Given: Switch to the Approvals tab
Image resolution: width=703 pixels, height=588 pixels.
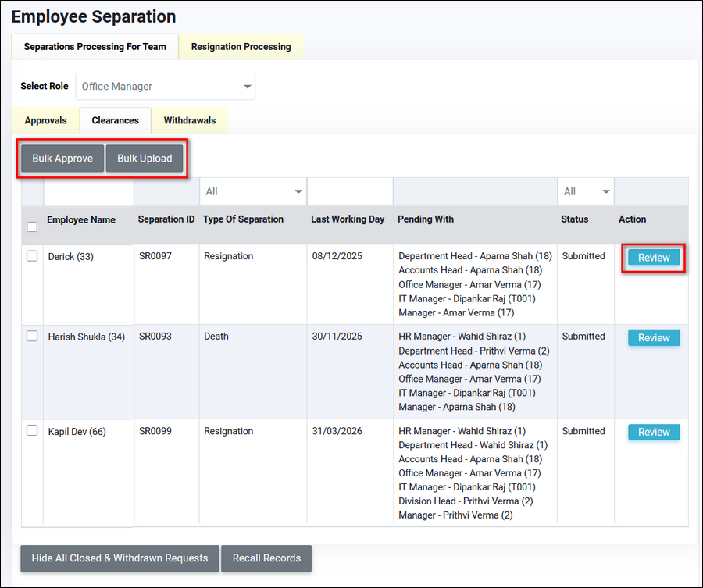Looking at the screenshot, I should [45, 121].
